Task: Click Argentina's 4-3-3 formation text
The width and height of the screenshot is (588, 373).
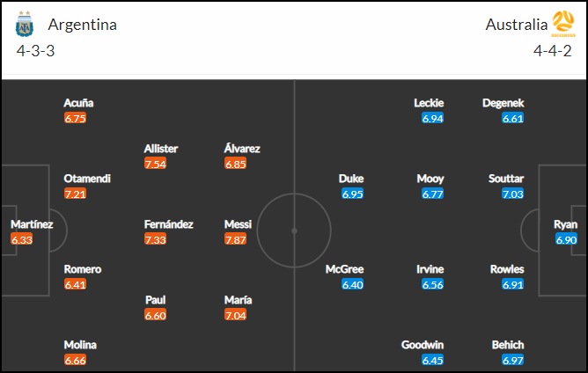Action: tap(35, 51)
